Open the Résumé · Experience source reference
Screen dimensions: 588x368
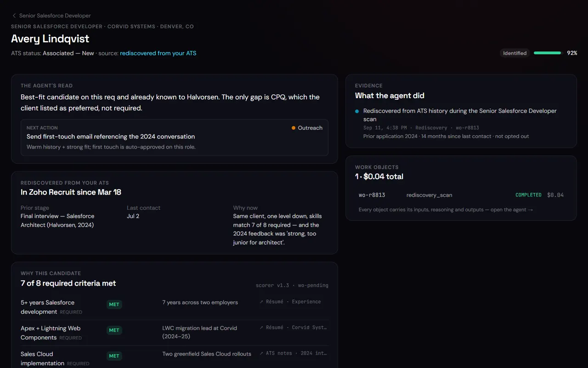290,302
